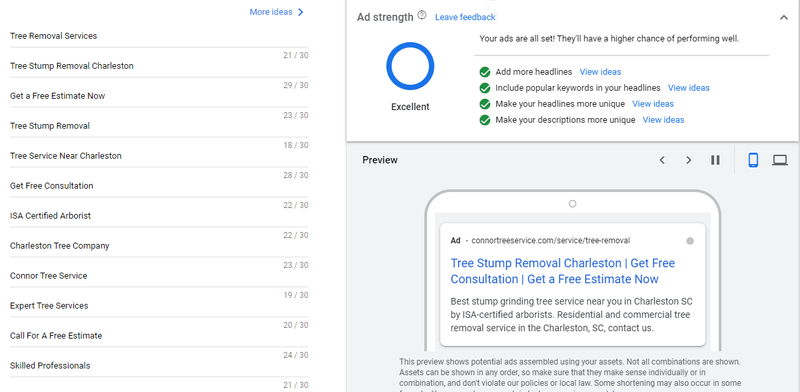Edit headline Charleston Tree Company
Viewport: 800px width, 392px height.
click(x=159, y=246)
